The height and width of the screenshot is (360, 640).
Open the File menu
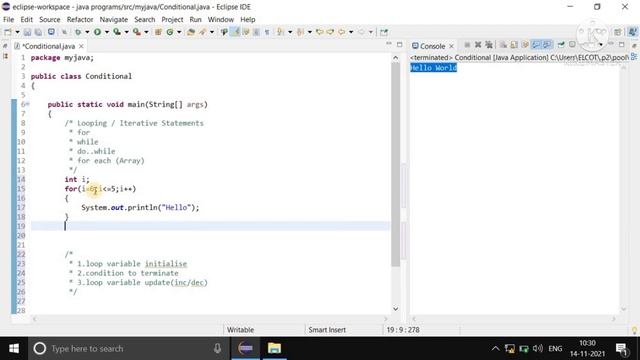(9, 20)
